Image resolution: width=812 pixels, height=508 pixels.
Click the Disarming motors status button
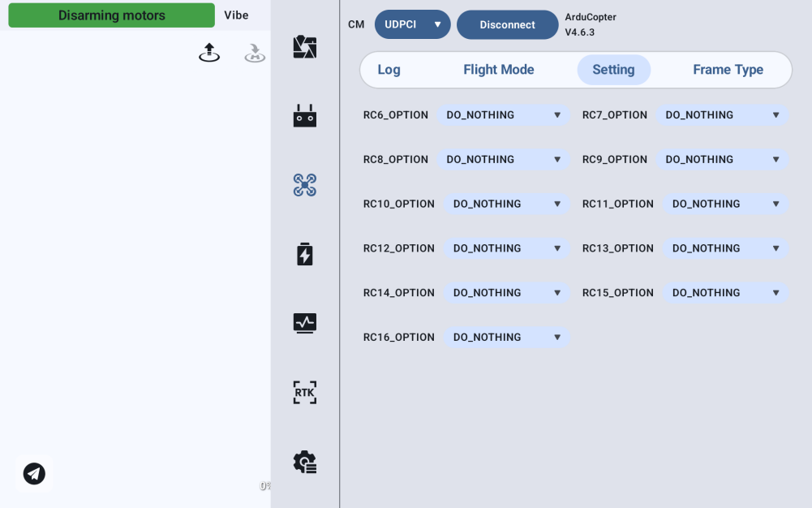(x=112, y=15)
